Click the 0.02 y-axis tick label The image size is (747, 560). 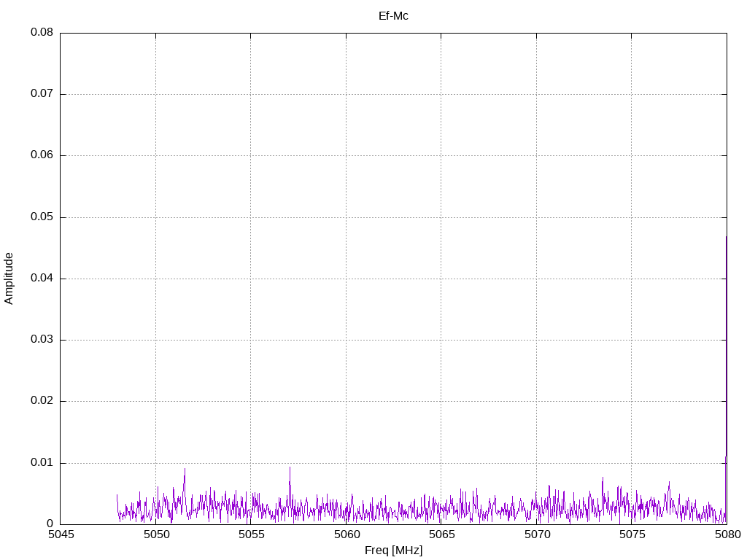42,401
